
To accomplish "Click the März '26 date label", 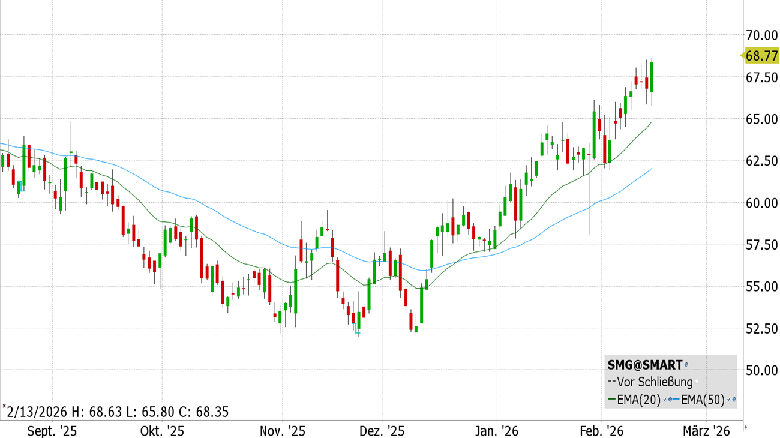I will point(706,431).
